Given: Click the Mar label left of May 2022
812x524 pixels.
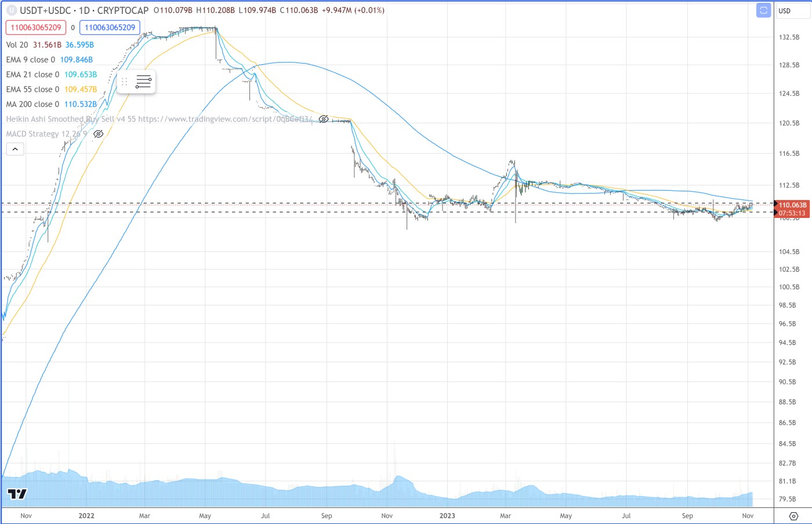Looking at the screenshot, I should tap(144, 516).
